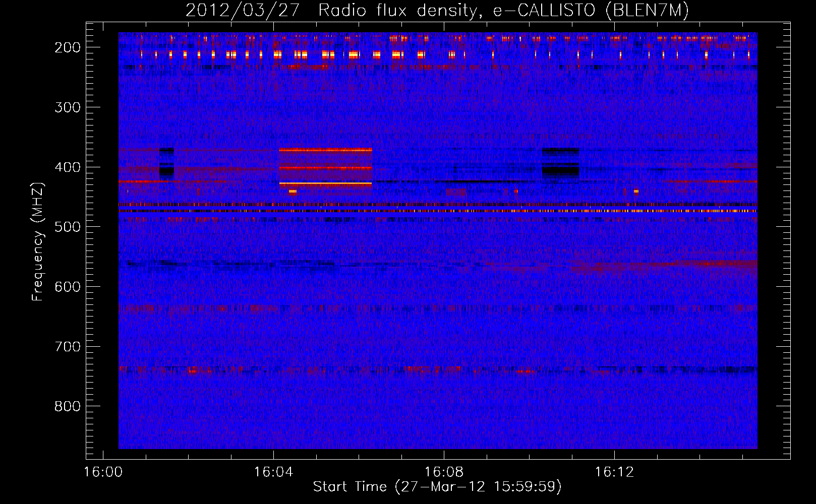The width and height of the screenshot is (816, 504).
Task: Click the 16:00 time tick label
Action: 103,472
